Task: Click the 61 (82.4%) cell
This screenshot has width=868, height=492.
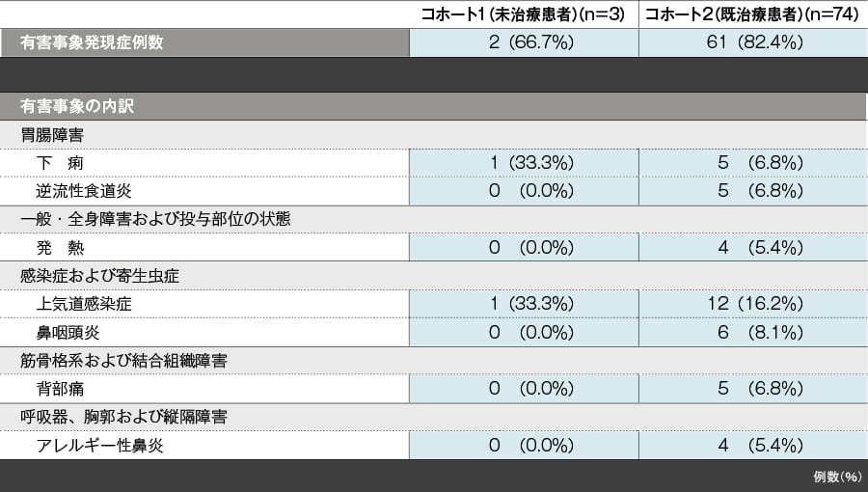Action: pos(752,43)
